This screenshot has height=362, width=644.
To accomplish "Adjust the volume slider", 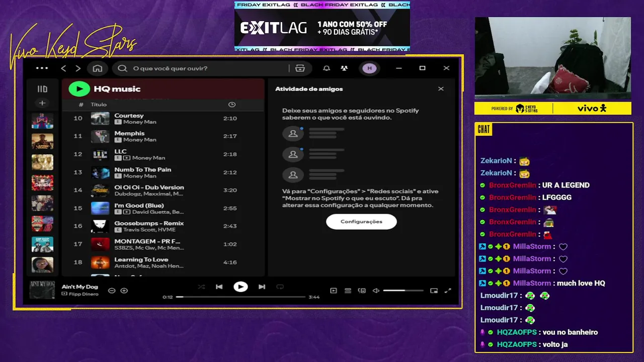I will click(403, 291).
